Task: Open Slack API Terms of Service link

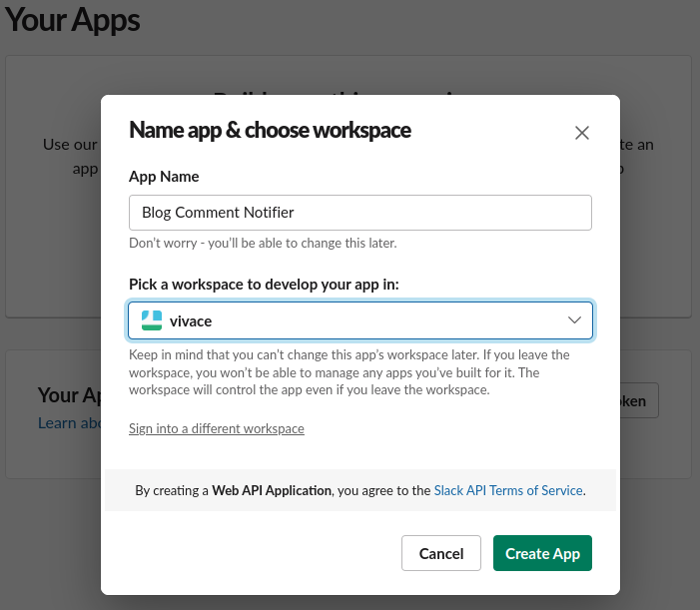Action: [x=508, y=490]
